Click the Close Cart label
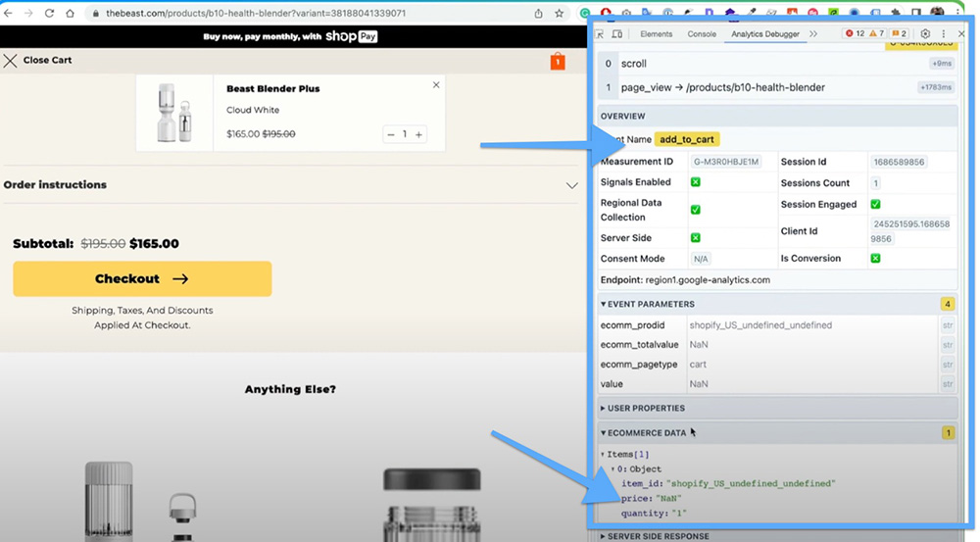The image size is (980, 542). tap(47, 61)
